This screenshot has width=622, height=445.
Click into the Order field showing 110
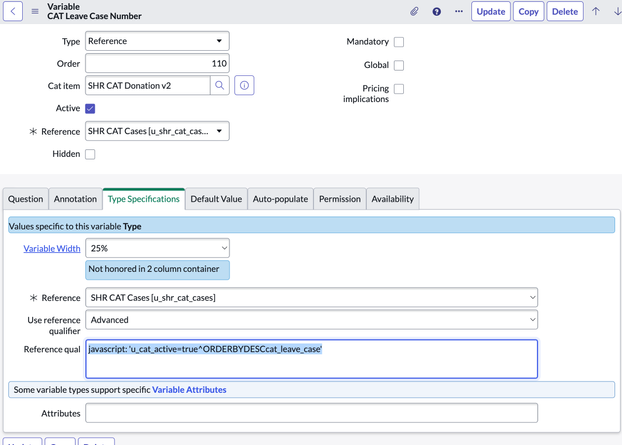[157, 63]
